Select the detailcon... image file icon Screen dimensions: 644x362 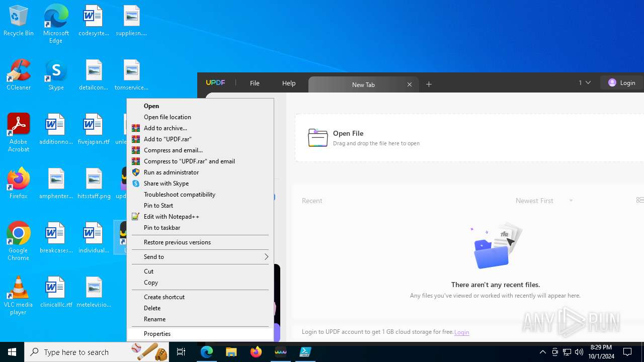pyautogui.click(x=94, y=75)
